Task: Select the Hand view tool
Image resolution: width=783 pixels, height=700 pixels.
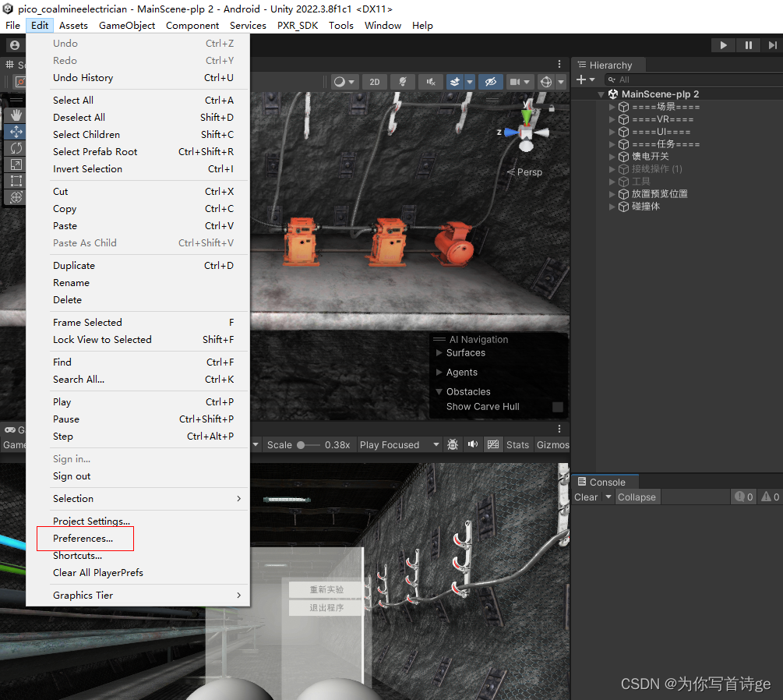Action: point(16,115)
